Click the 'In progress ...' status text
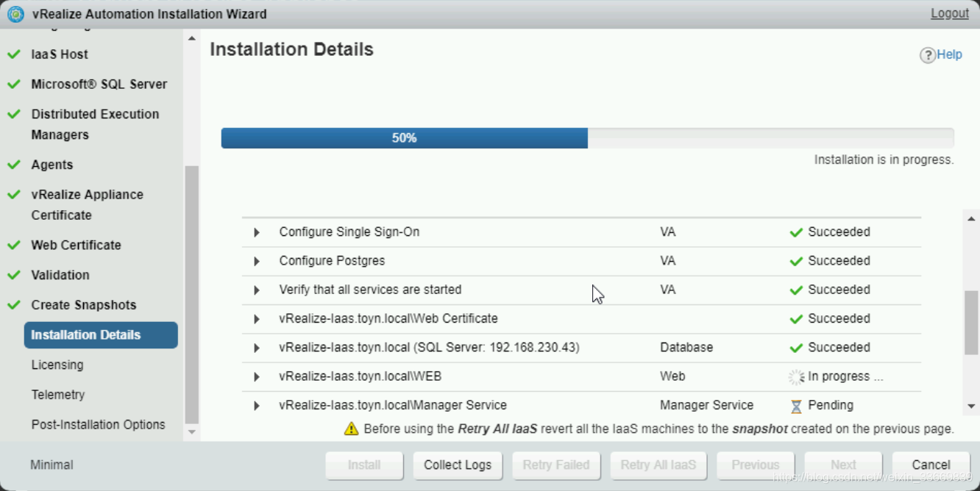980x491 pixels. (845, 376)
